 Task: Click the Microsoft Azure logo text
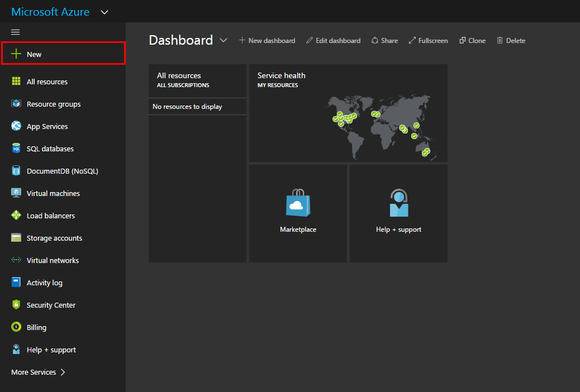coord(50,12)
